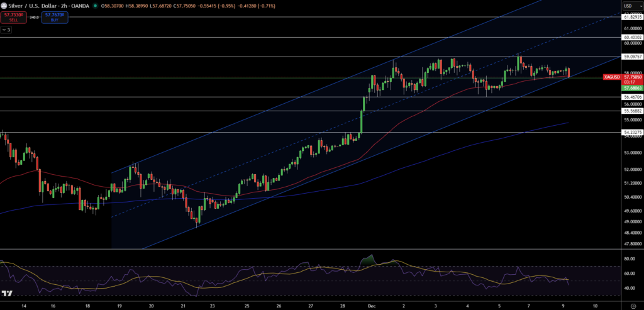The width and height of the screenshot is (644, 310).
Task: Click the Silver symbol logo icon
Action: coord(5,6)
